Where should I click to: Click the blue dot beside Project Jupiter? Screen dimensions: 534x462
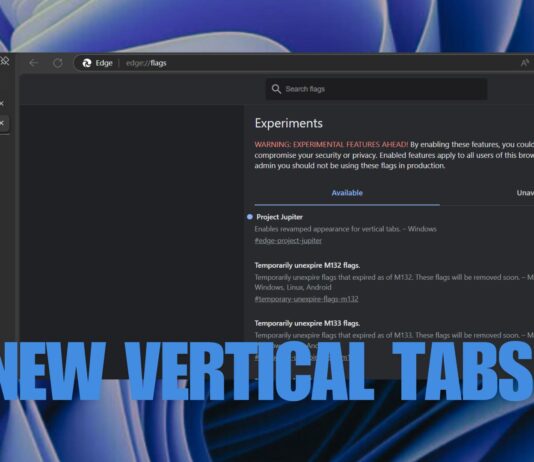(x=250, y=217)
